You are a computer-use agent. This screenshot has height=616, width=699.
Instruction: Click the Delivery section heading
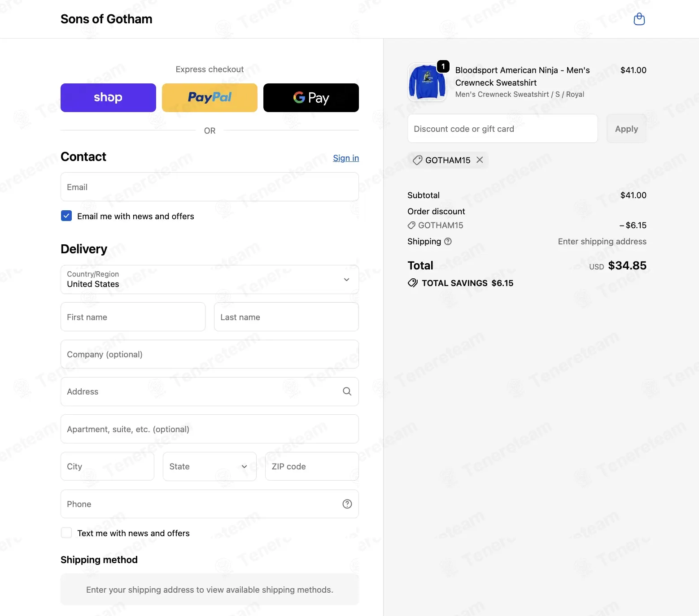click(x=84, y=249)
